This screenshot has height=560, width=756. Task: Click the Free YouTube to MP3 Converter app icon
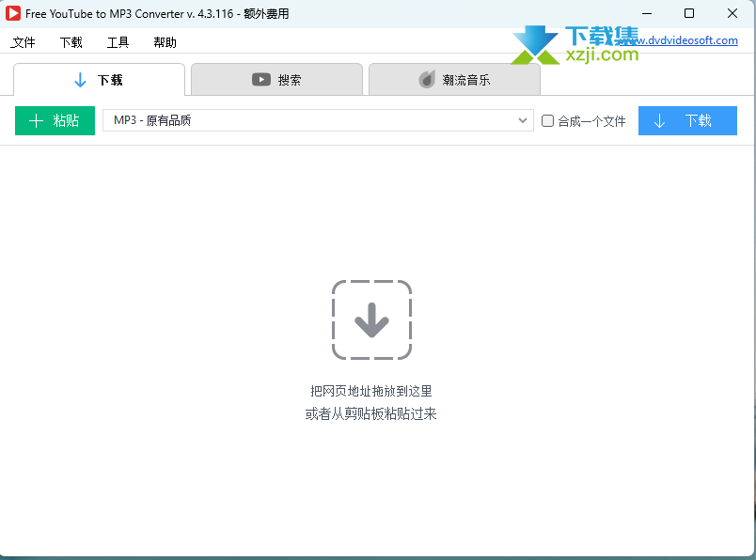pos(12,13)
